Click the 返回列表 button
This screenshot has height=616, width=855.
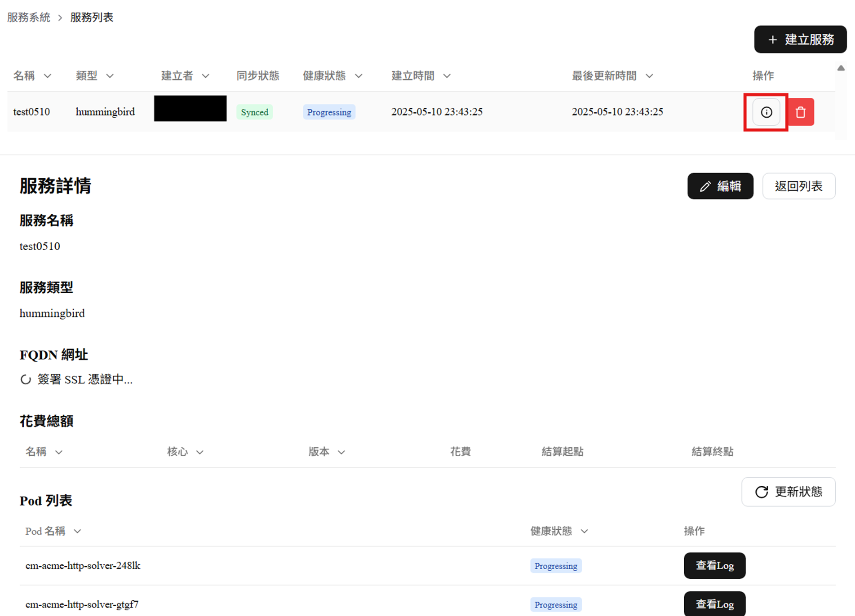click(799, 186)
